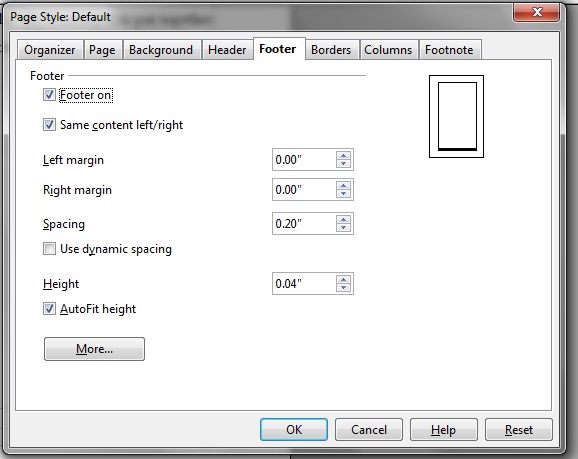Click the page layout preview thumbnail
The width and height of the screenshot is (578, 459).
(456, 117)
